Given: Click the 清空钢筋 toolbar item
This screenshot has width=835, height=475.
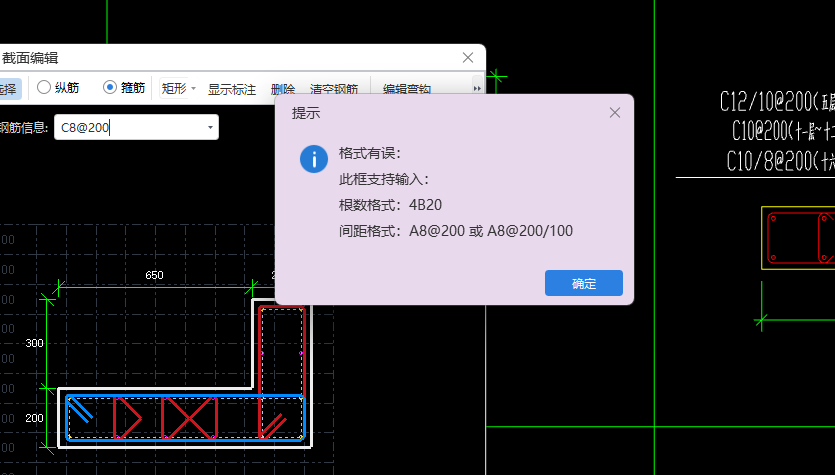Looking at the screenshot, I should click(x=333, y=89).
